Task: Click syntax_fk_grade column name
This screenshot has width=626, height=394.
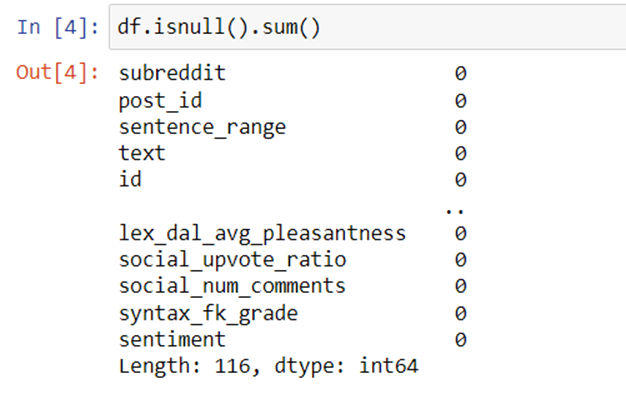Action: click(208, 313)
